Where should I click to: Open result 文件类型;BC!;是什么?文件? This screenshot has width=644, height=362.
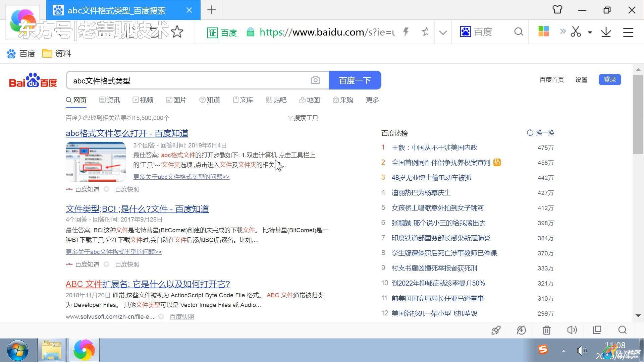[x=137, y=209]
